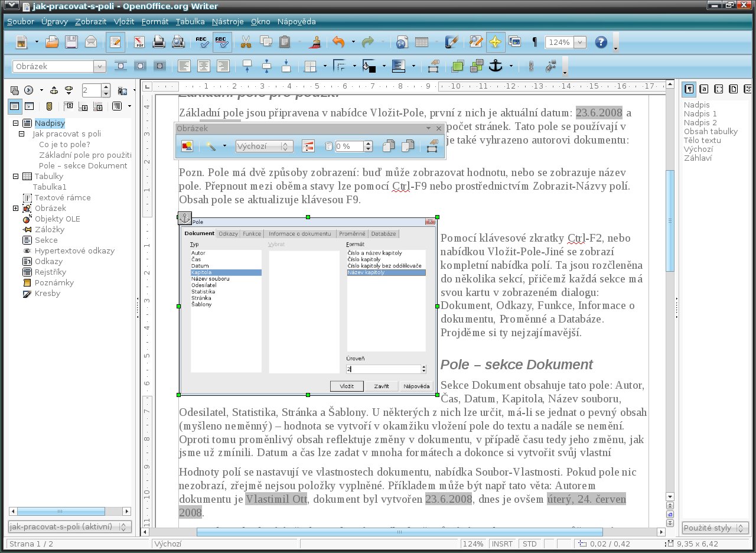Toggle nonprinting characters pilcrow button
This screenshot has width=756, height=553.
tap(535, 42)
